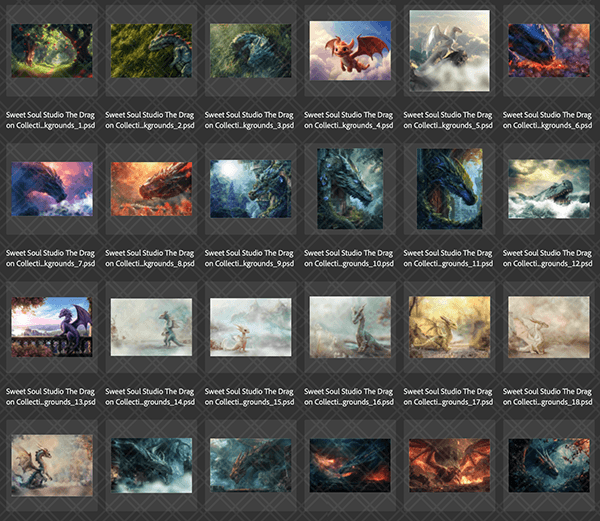Image resolution: width=600 pixels, height=521 pixels.
Task: Click file name ending grounds_13.psd
Action: coord(51,397)
